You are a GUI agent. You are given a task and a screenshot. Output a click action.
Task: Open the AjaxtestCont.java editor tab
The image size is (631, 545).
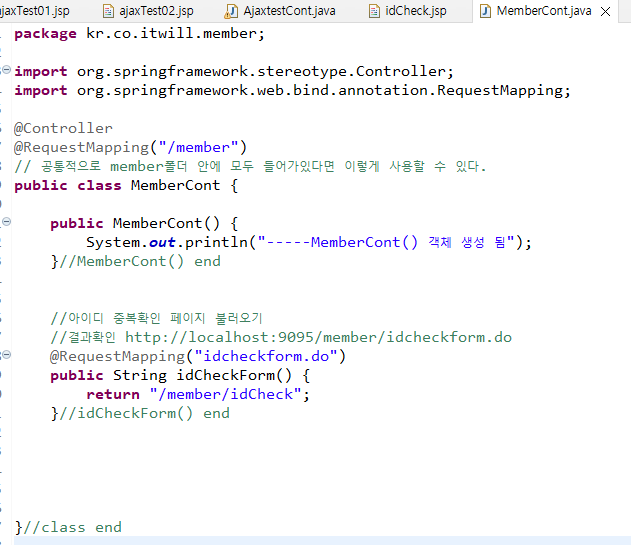(280, 11)
